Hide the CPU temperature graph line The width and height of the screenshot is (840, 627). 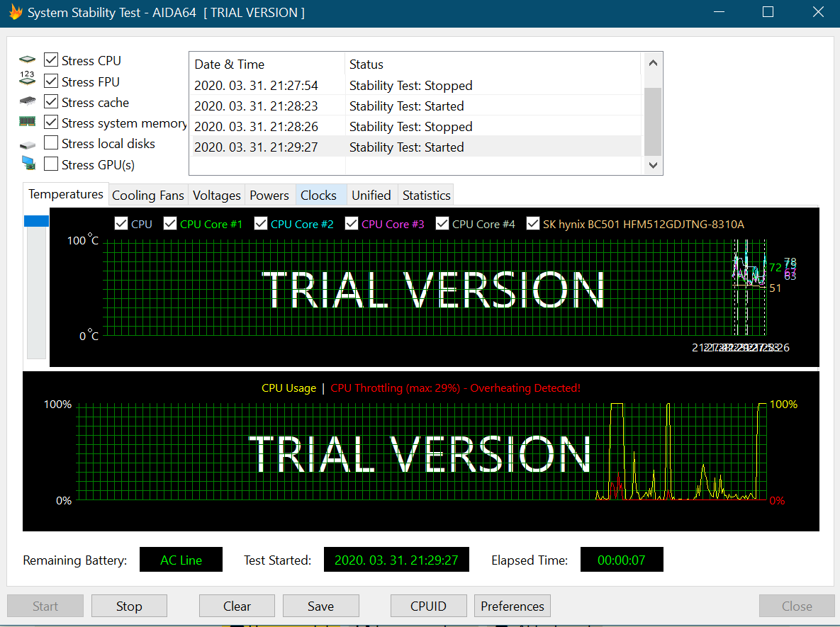click(121, 223)
